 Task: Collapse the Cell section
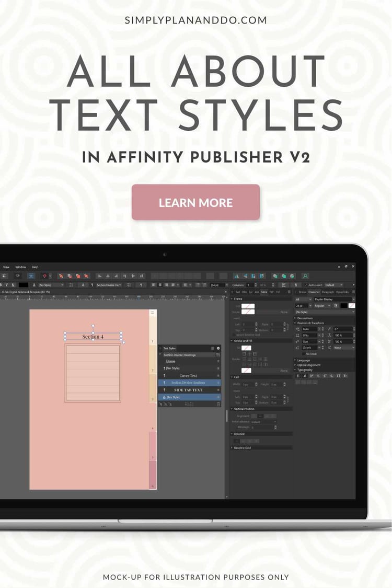click(x=232, y=377)
